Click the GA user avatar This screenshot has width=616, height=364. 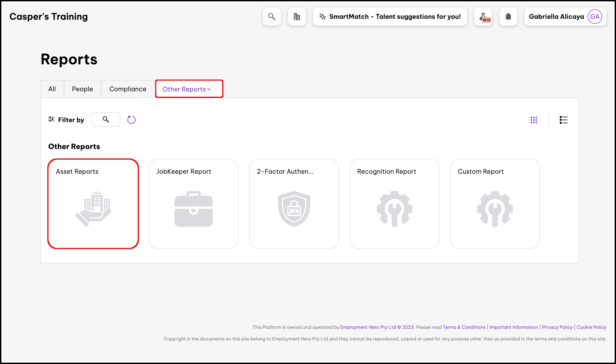[595, 17]
